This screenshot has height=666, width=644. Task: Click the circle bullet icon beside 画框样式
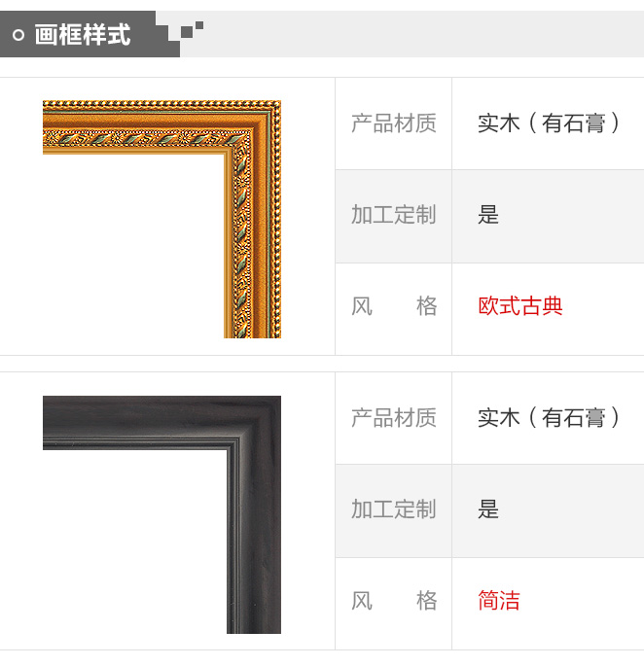point(18,35)
